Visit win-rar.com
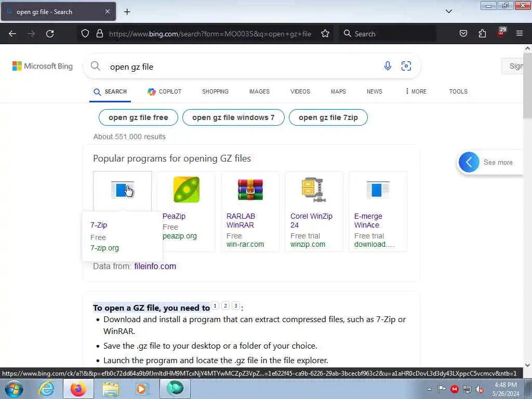The image size is (532, 399). pyautogui.click(x=245, y=244)
